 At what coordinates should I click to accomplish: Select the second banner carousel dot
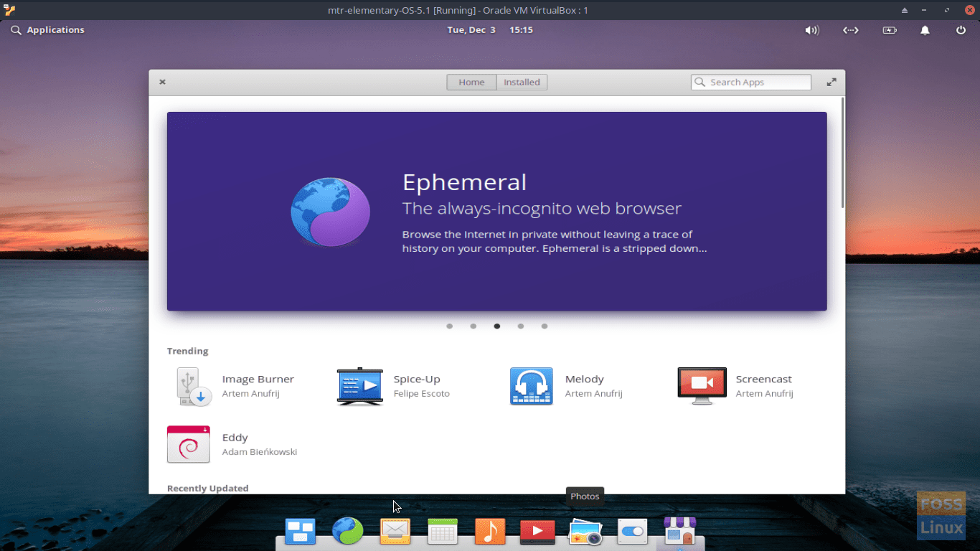473,326
